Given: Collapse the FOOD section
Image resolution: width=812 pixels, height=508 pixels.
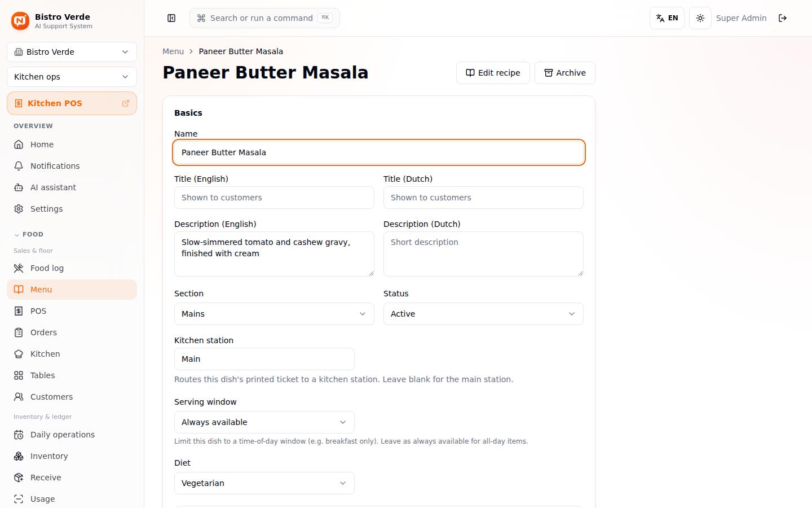Looking at the screenshot, I should coord(29,234).
